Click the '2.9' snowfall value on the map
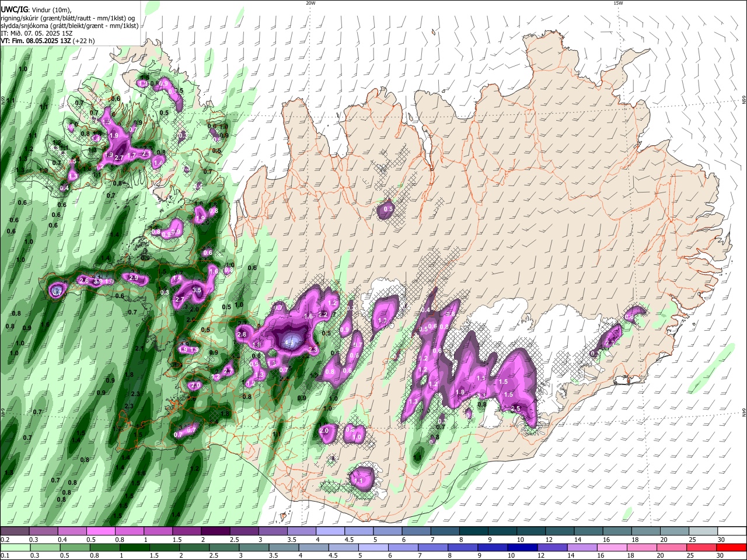Screen dimensions: 747x560 coord(134,278)
